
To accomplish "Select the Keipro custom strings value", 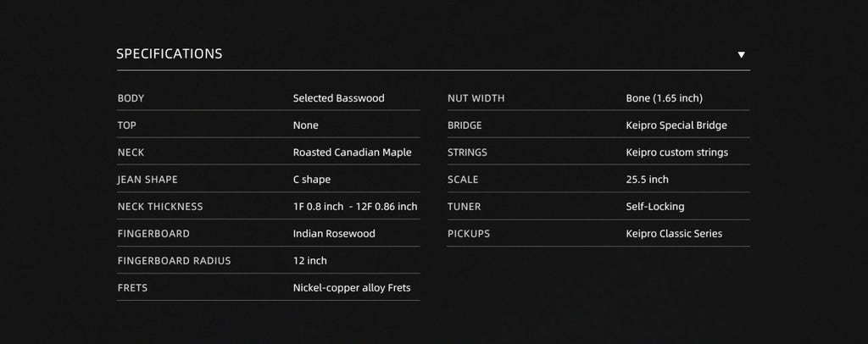I will (676, 153).
